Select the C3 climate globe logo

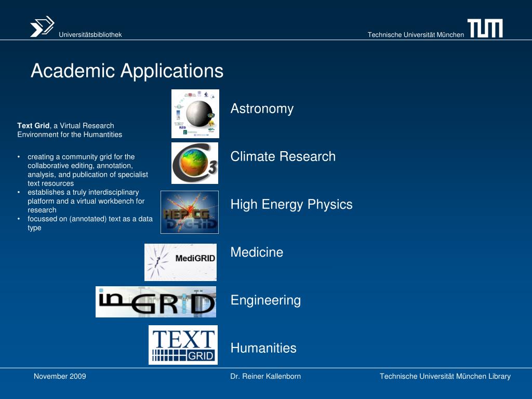click(x=195, y=163)
